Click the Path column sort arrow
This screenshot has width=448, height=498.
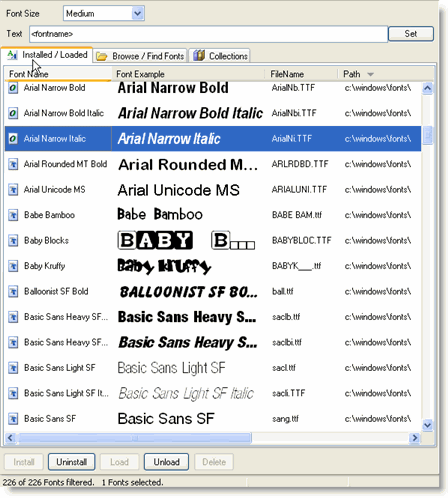tap(370, 74)
